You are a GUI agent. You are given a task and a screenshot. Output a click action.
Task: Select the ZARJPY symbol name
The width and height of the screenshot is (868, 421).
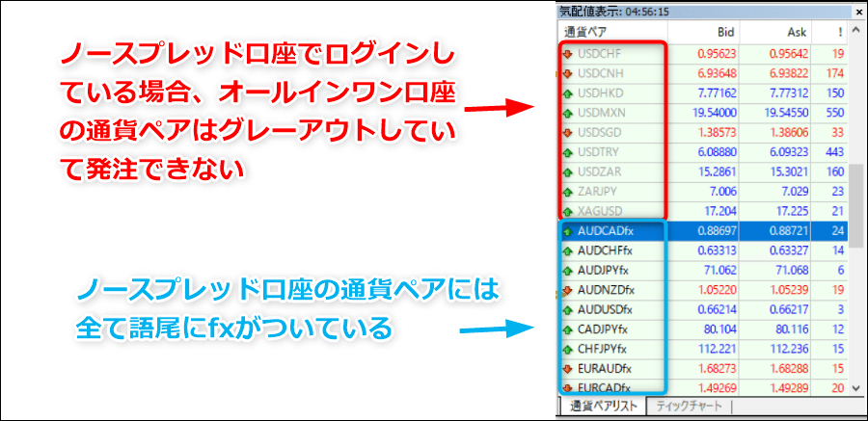pyautogui.click(x=596, y=192)
